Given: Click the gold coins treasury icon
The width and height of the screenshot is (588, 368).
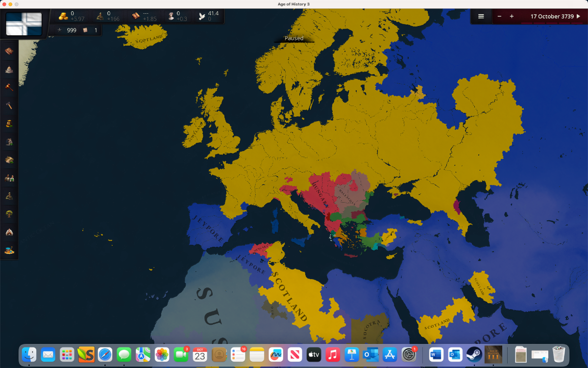Looking at the screenshot, I should pyautogui.click(x=63, y=16).
